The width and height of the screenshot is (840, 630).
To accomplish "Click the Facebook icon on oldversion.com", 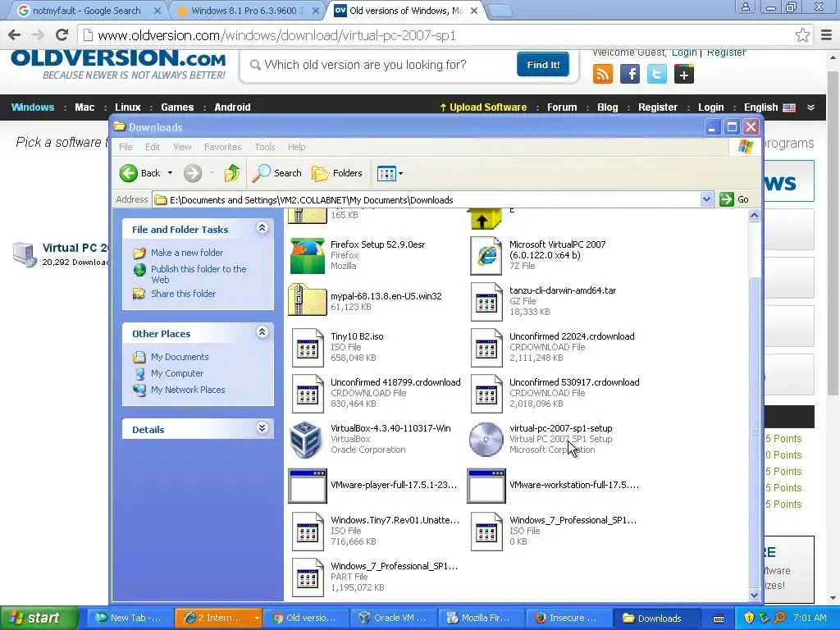I will click(630, 74).
